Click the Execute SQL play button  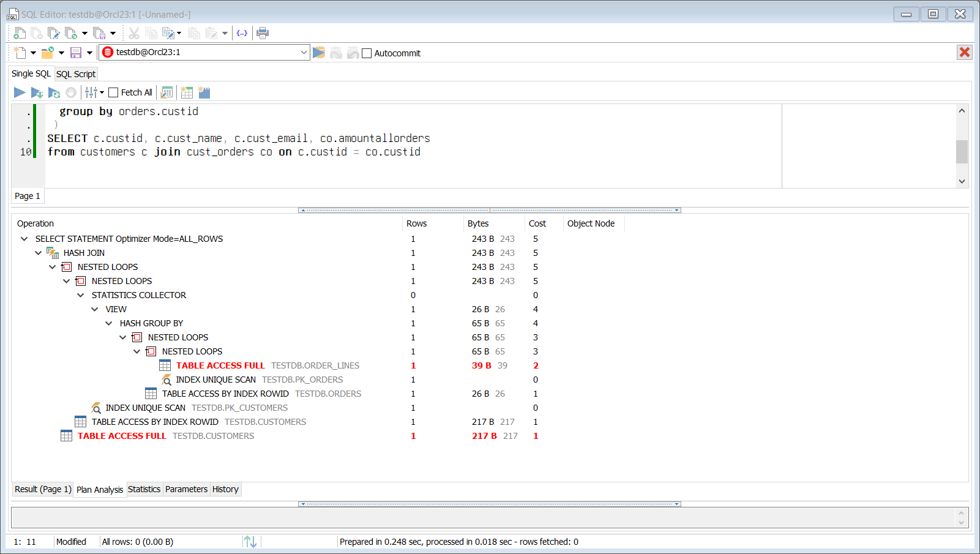[x=20, y=92]
